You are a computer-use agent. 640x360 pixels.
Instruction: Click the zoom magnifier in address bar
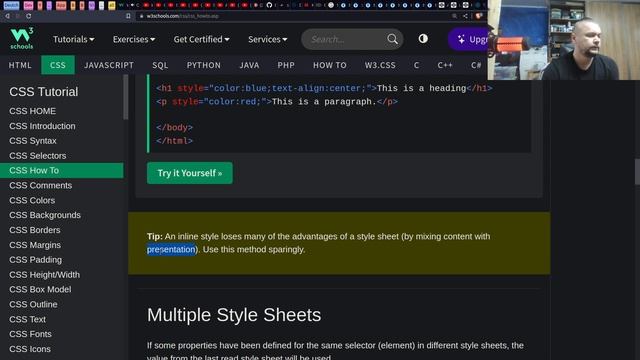click(454, 16)
